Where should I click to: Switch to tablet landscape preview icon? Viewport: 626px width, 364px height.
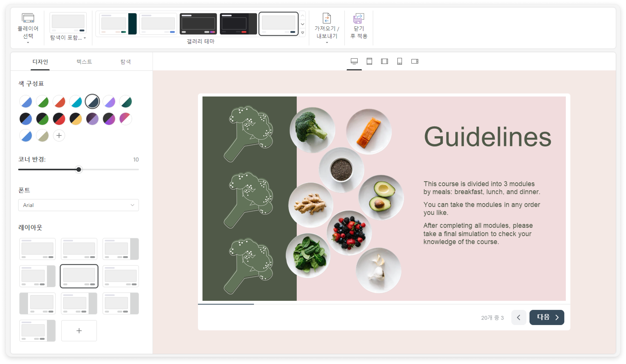point(384,61)
